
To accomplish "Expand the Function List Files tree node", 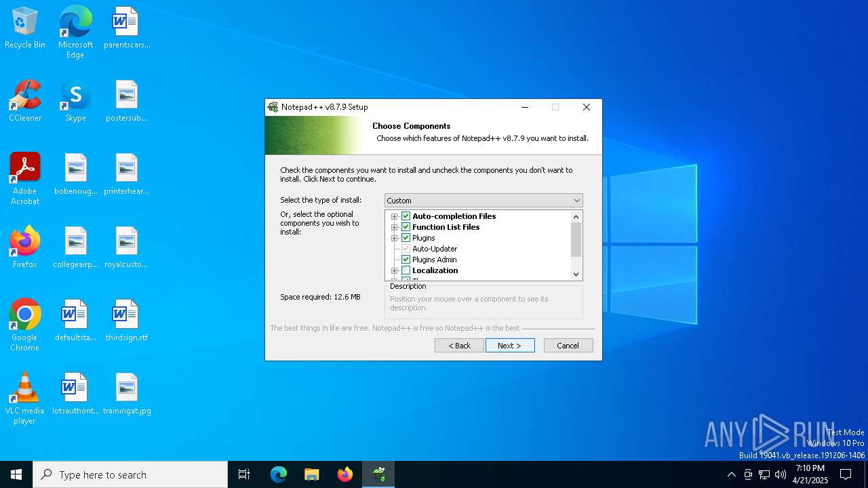I will coord(394,227).
